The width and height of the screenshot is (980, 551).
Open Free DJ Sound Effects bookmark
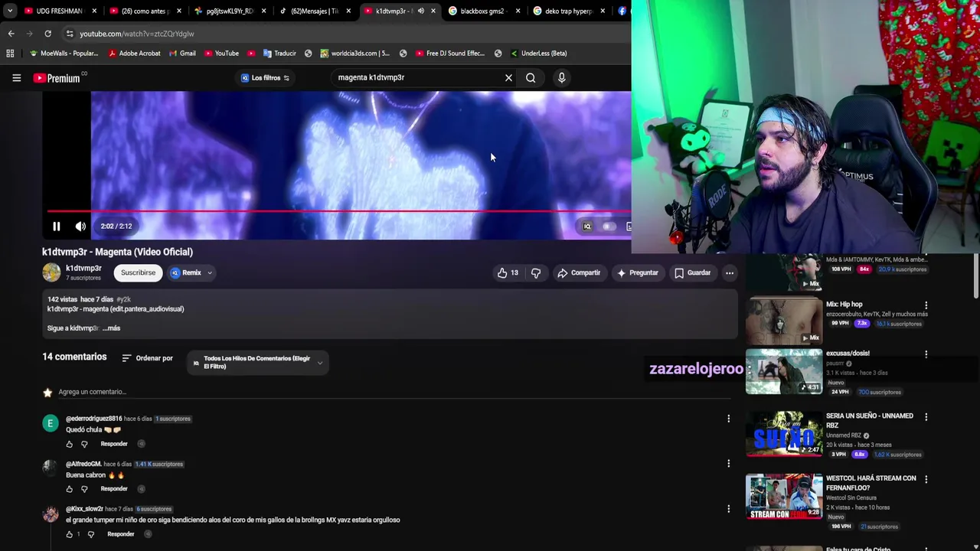click(450, 54)
